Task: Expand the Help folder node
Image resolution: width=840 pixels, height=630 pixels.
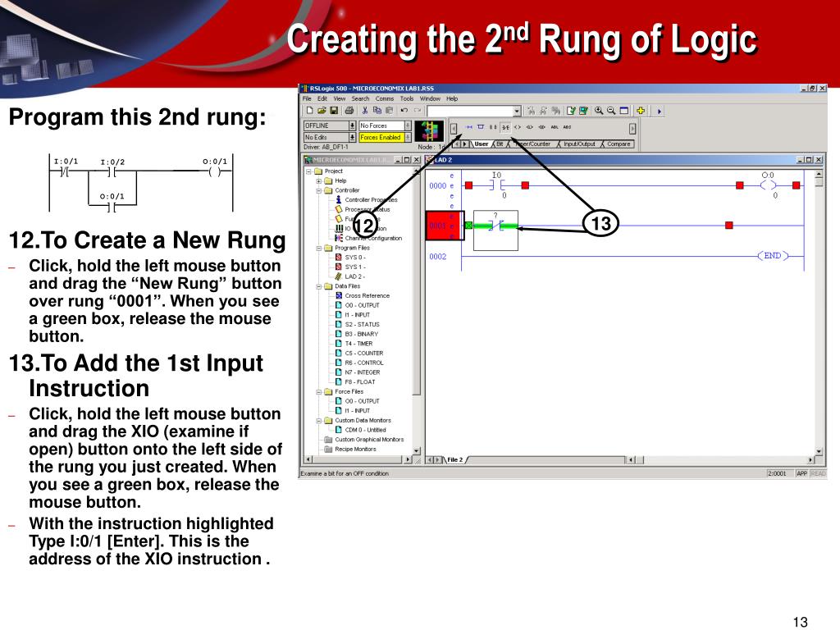Action: click(x=319, y=181)
